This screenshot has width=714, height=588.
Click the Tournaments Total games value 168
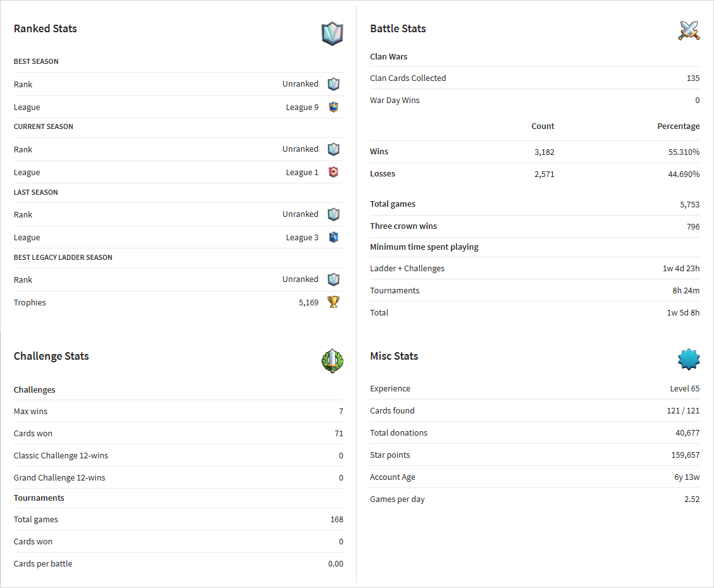click(336, 519)
